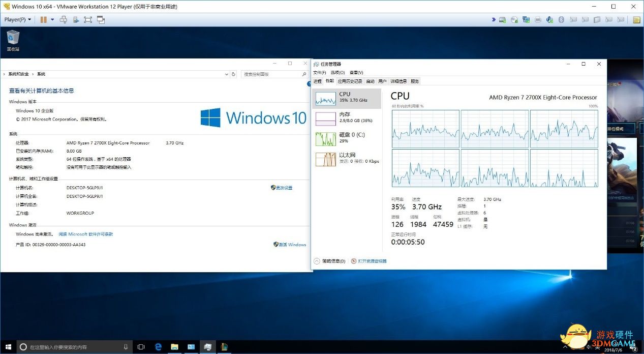Open the 文件(F) menu in Task Manager
The height and width of the screenshot is (354, 644).
[x=319, y=73]
